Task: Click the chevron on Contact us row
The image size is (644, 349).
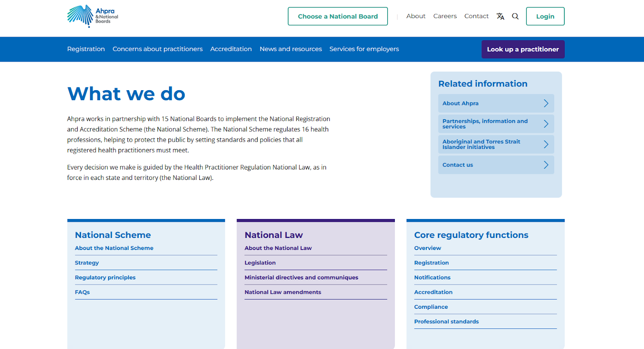Action: [x=546, y=165]
